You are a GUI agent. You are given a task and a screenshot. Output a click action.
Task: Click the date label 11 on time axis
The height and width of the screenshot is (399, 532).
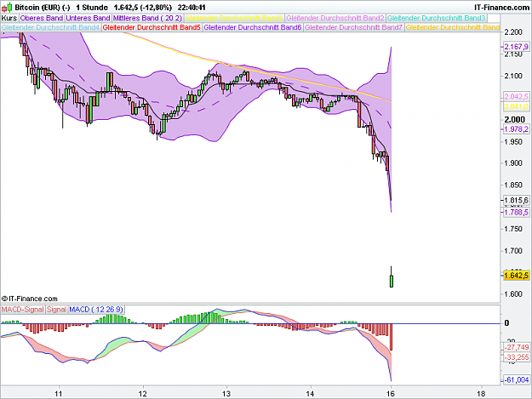click(x=59, y=394)
